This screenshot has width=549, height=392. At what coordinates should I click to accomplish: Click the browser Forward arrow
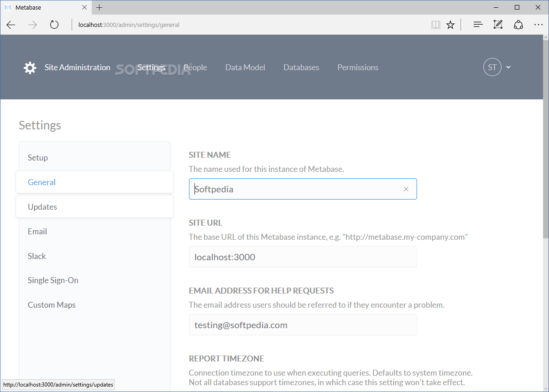click(32, 25)
